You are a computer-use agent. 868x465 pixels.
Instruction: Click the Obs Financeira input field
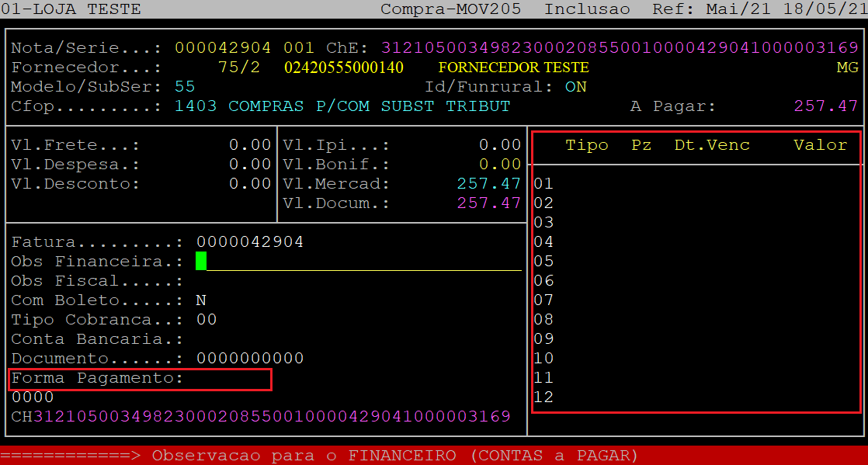(x=359, y=262)
